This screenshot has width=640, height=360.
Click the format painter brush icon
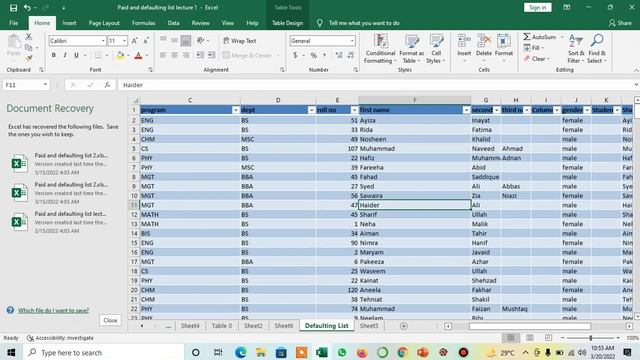point(29,58)
